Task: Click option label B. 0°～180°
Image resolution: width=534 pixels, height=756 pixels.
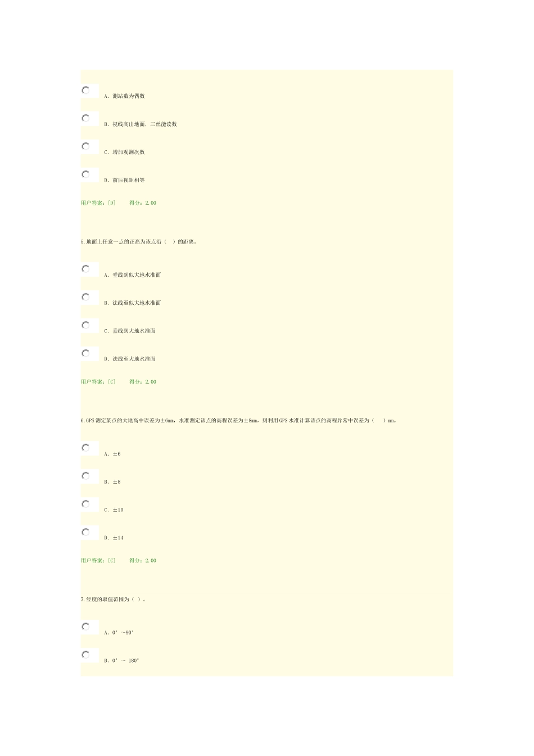Action: [121, 661]
